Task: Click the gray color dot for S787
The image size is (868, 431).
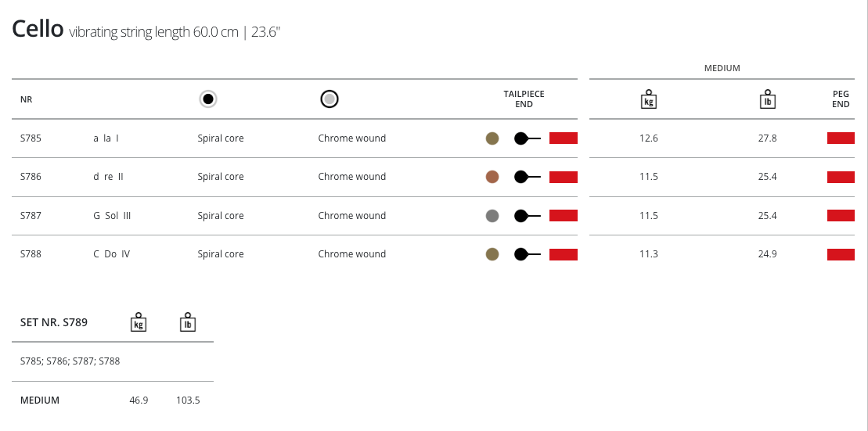Action: point(492,216)
